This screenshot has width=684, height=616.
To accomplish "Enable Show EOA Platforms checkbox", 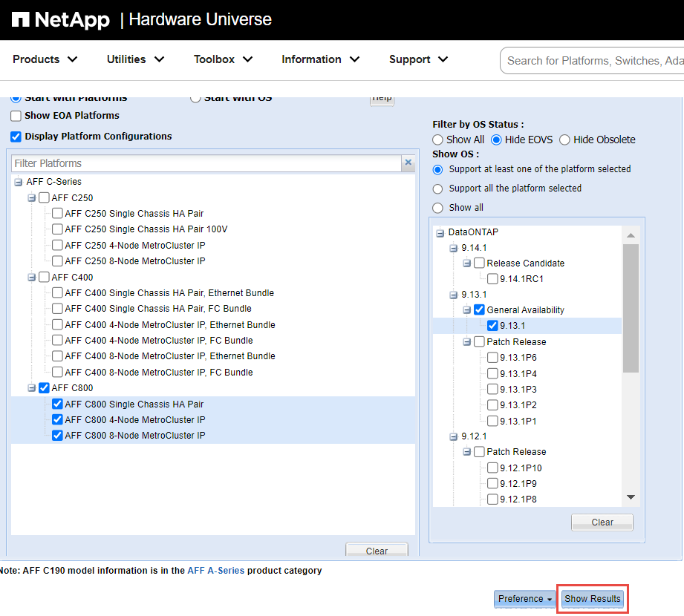I will [16, 116].
